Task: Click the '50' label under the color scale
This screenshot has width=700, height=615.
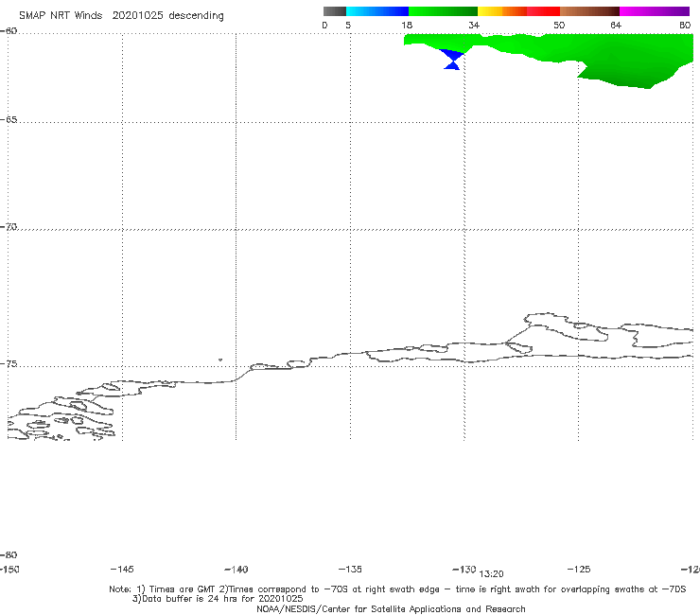Action: pyautogui.click(x=559, y=26)
